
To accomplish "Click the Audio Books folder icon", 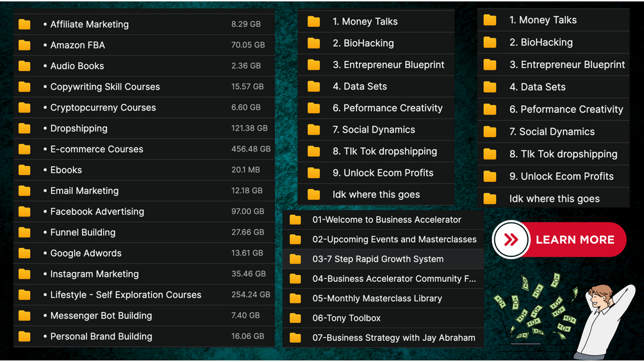I will point(24,65).
